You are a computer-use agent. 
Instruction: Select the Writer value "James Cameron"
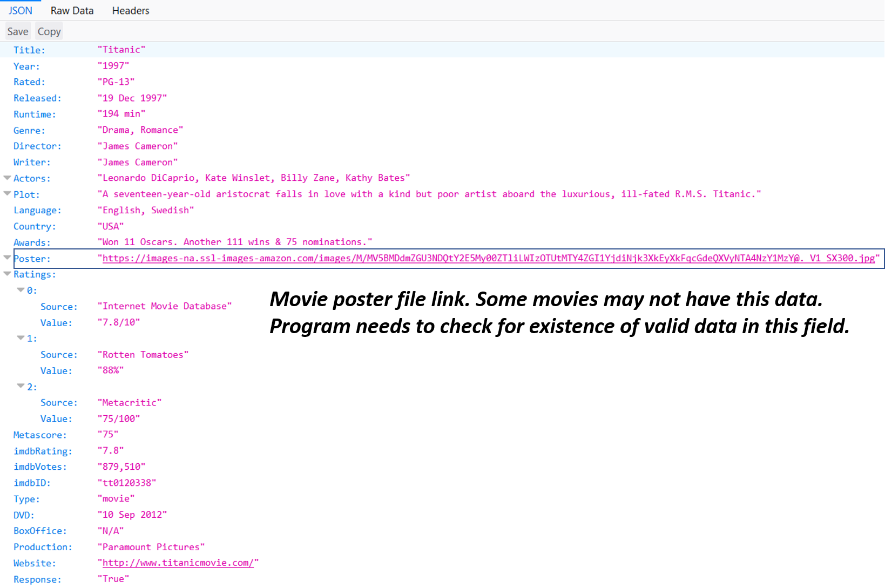(138, 162)
